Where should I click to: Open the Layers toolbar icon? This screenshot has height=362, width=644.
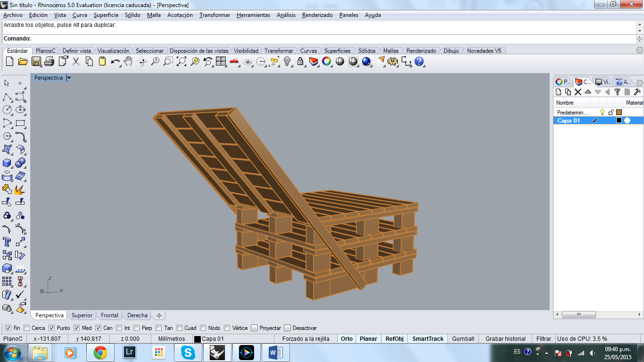point(314,61)
